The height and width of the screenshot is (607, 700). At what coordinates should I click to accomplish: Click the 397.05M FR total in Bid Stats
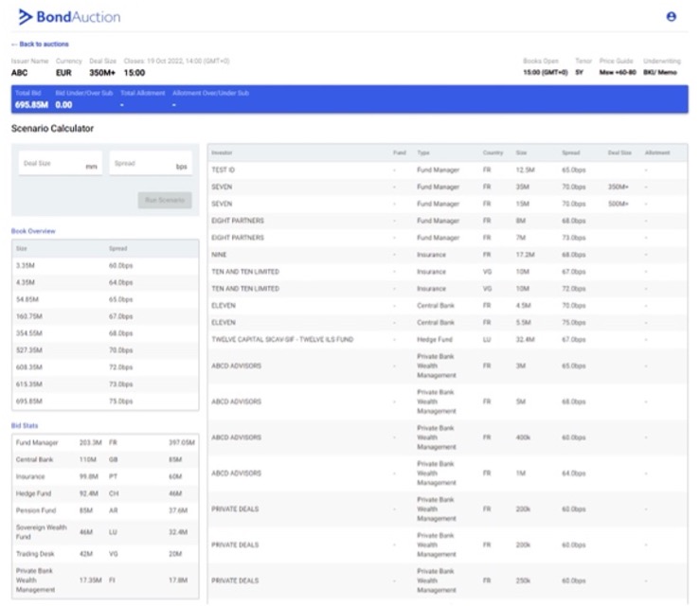182,443
